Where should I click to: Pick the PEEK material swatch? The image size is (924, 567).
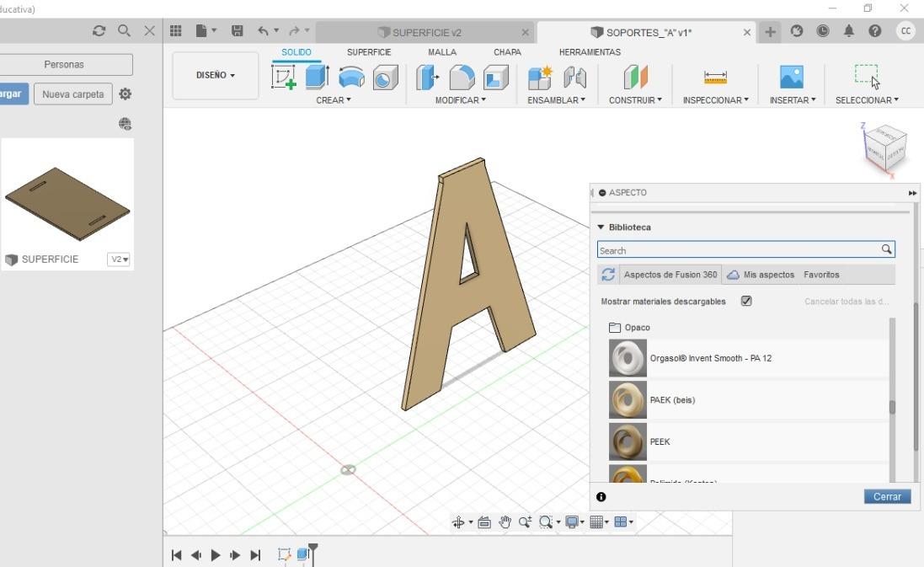coord(628,441)
